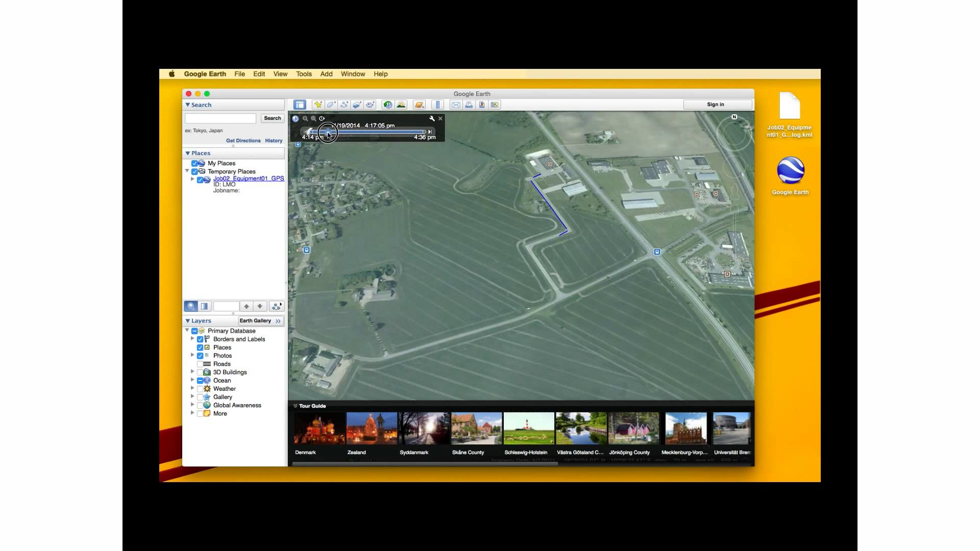Switch between Earth, Sky and planets

coord(419,105)
